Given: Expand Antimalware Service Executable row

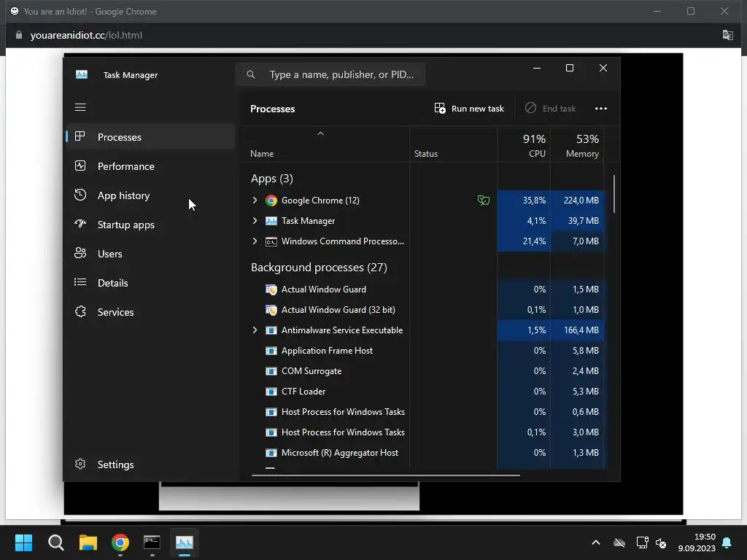Looking at the screenshot, I should pyautogui.click(x=255, y=330).
